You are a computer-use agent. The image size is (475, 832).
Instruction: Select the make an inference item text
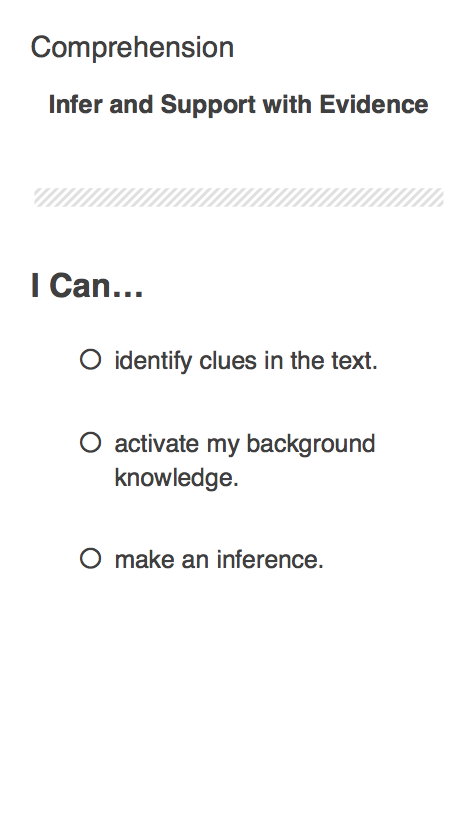(219, 560)
